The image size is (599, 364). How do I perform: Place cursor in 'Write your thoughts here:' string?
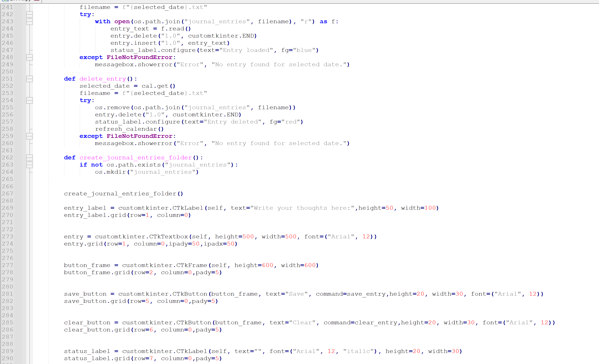(x=302, y=208)
